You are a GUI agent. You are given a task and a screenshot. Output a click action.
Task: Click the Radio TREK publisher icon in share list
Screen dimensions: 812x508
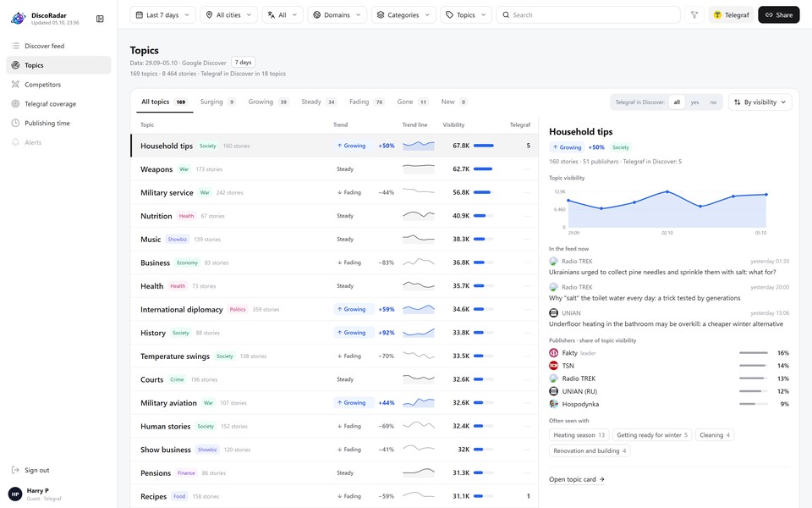[x=553, y=378]
